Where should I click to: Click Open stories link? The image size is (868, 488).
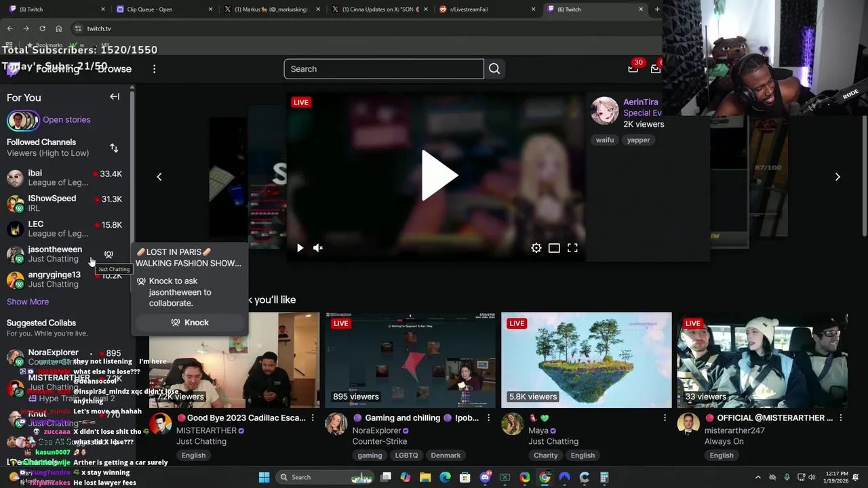tap(66, 120)
